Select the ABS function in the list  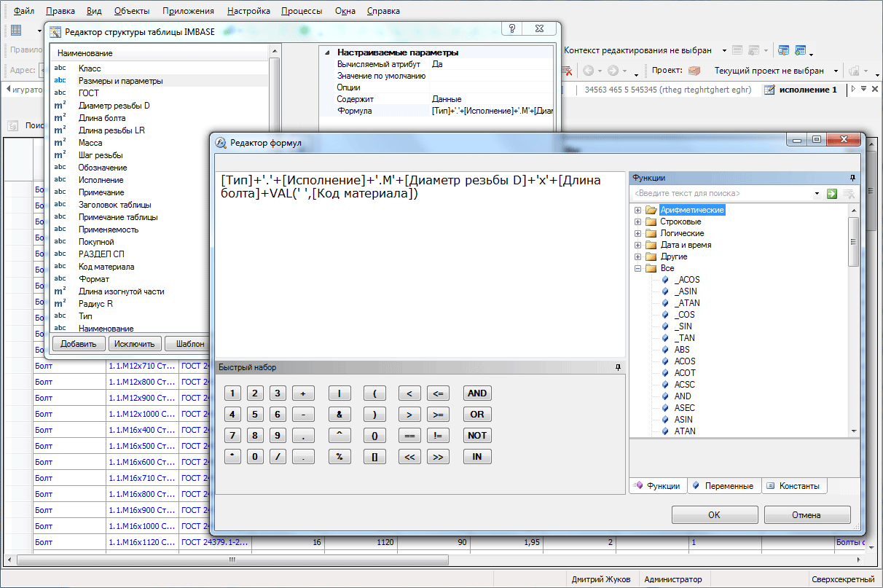682,350
